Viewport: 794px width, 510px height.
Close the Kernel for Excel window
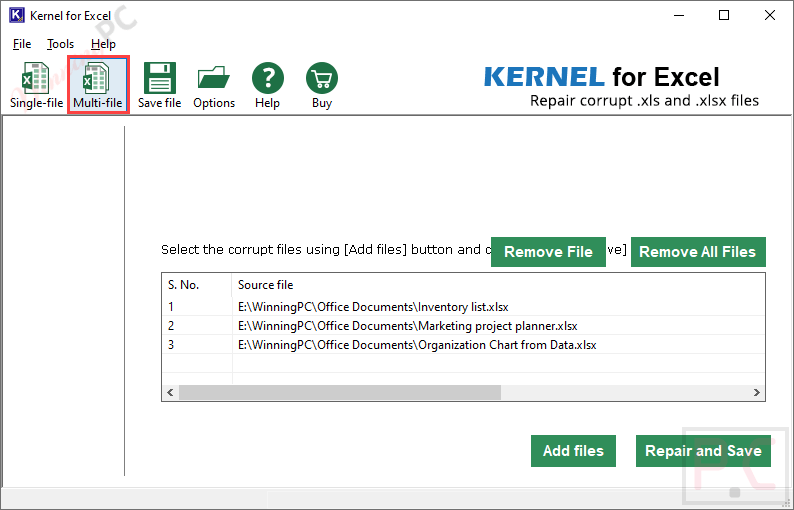pyautogui.click(x=770, y=15)
